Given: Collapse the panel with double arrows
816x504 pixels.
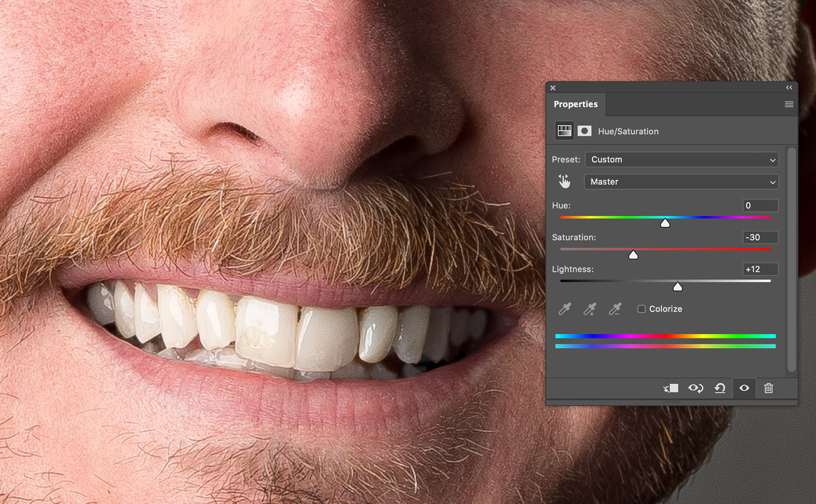Looking at the screenshot, I should tap(789, 88).
